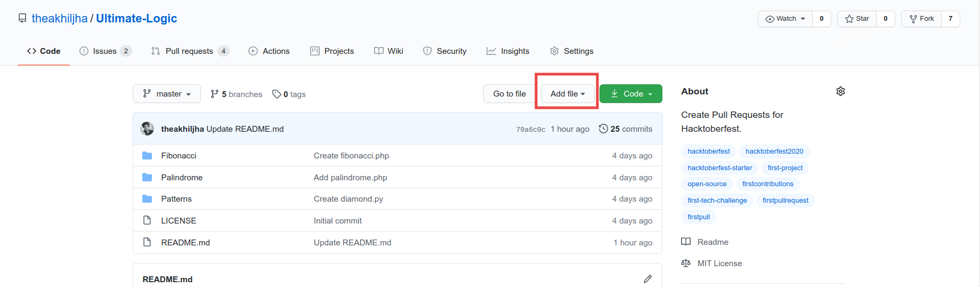
Task: Click the stargazers count next to Star
Action: tap(886, 19)
